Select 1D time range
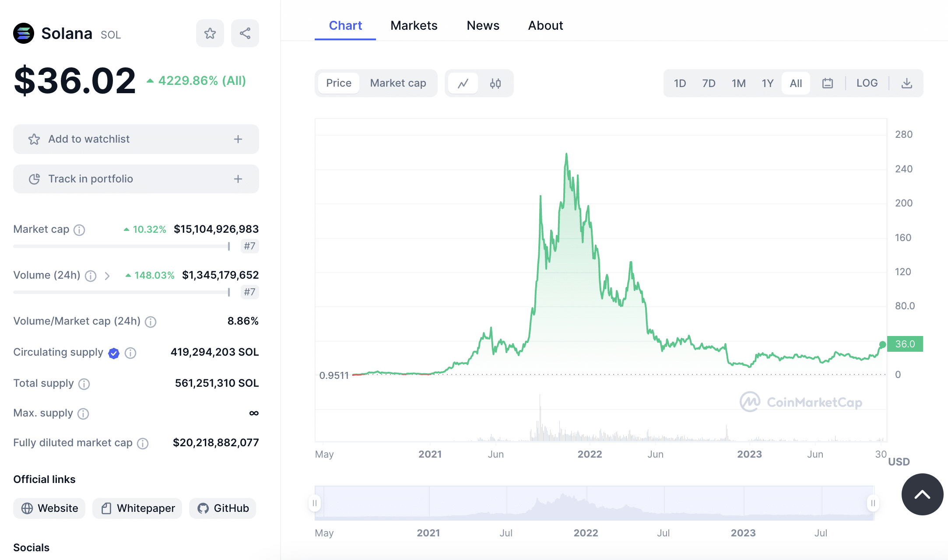 point(680,83)
